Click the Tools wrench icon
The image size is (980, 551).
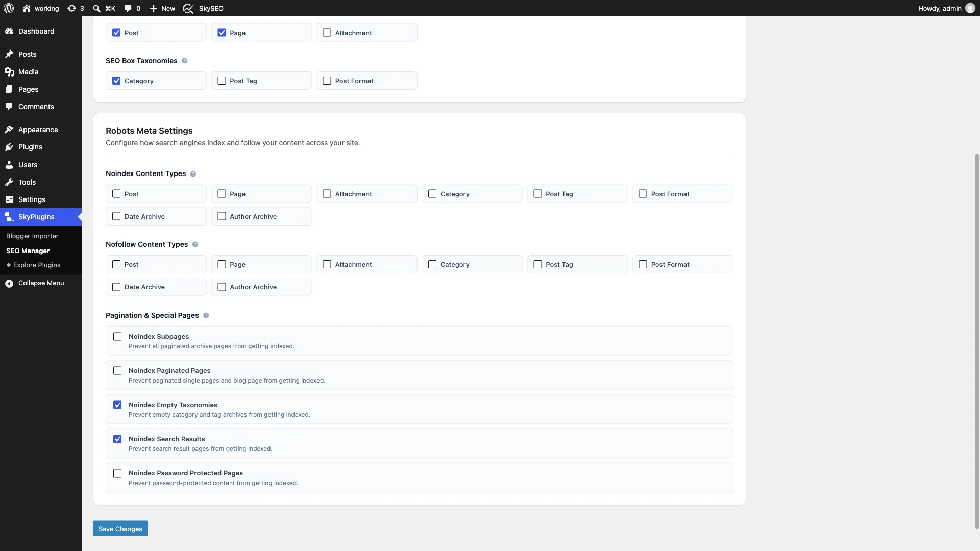tap(9, 182)
